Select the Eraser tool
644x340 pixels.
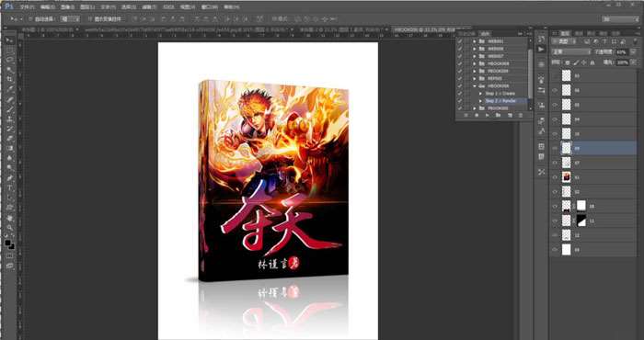(x=9, y=139)
